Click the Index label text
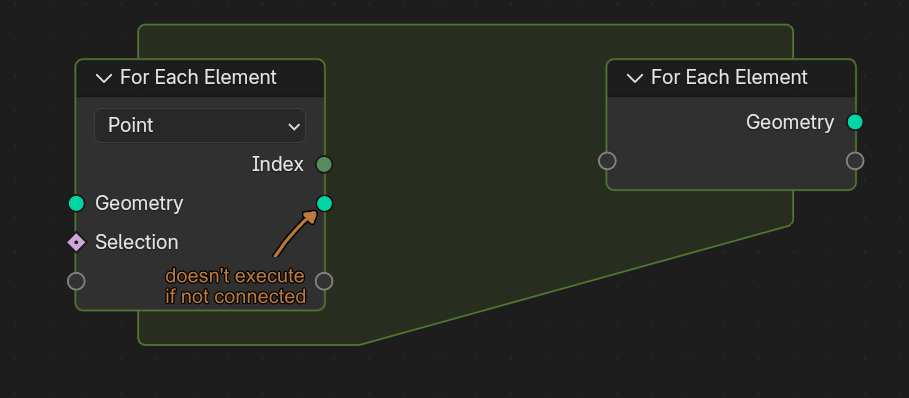The image size is (909, 398). pos(278,165)
